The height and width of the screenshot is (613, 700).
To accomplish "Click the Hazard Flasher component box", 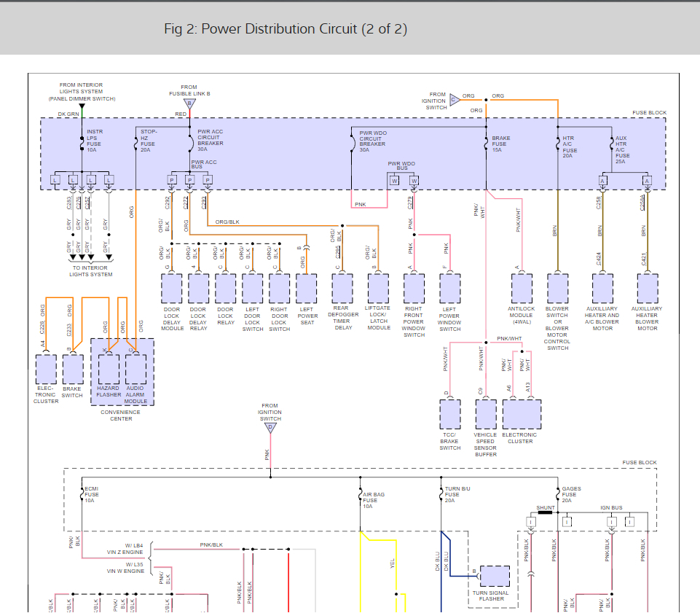I will (x=109, y=369).
